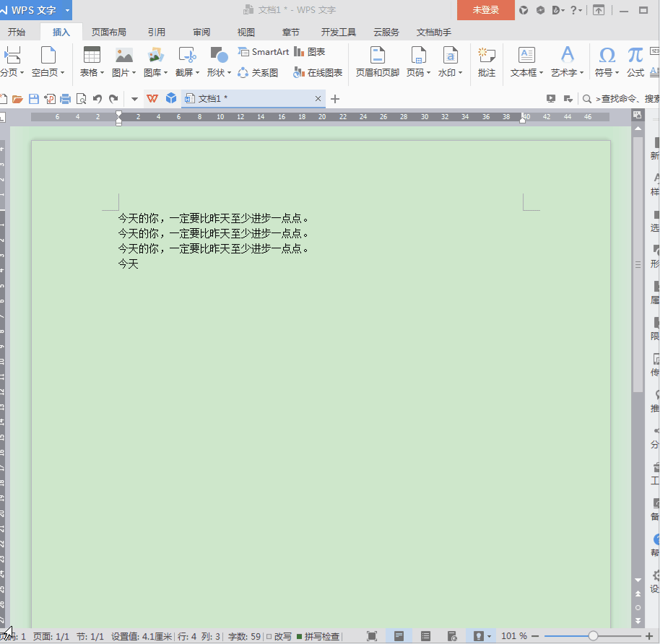Insert a picture using 图片
Image resolution: width=660 pixels, height=644 pixels.
(123, 62)
